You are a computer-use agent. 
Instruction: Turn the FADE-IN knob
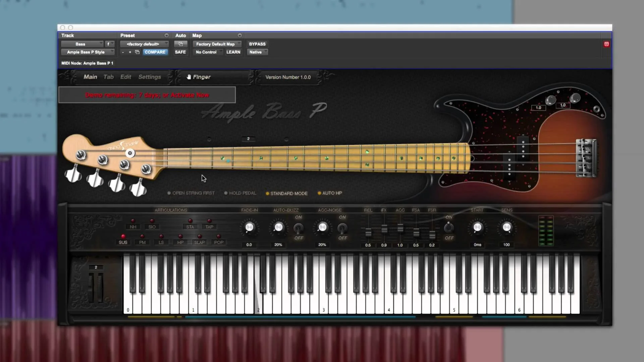coord(249,228)
